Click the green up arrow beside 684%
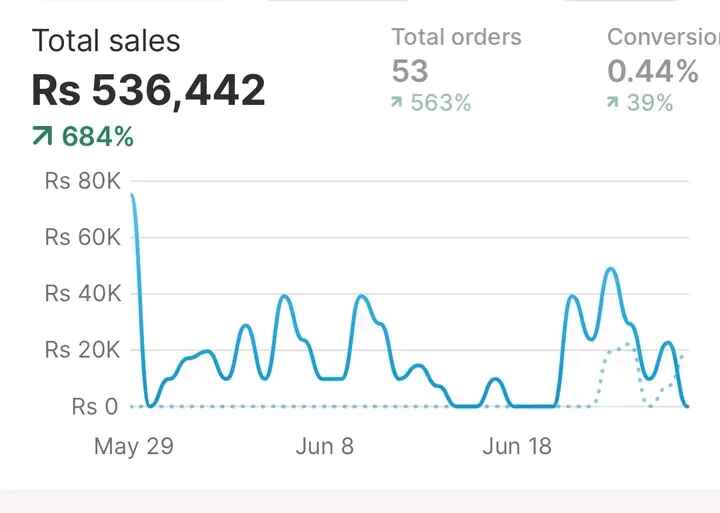The height and width of the screenshot is (513, 720). (x=43, y=137)
